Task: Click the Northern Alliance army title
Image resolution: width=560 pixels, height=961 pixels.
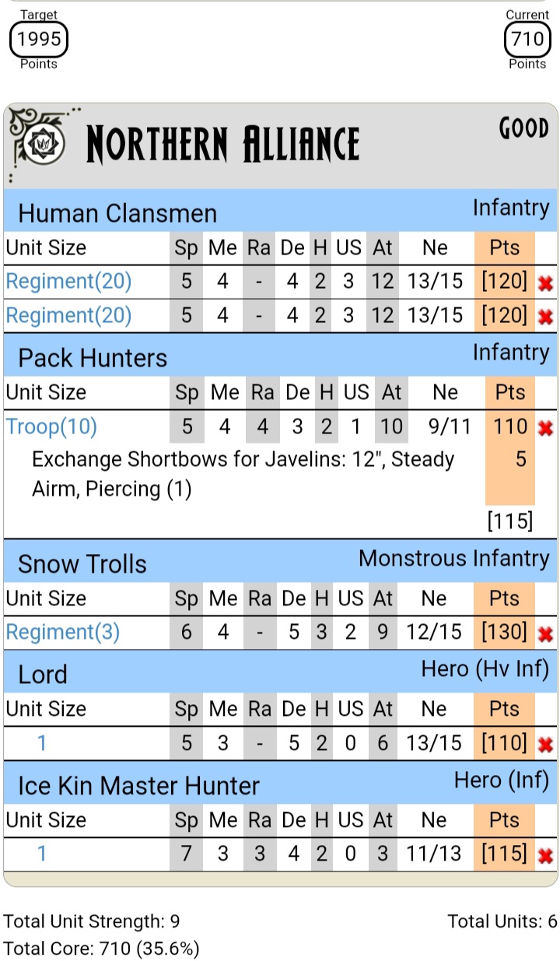Action: pos(222,144)
